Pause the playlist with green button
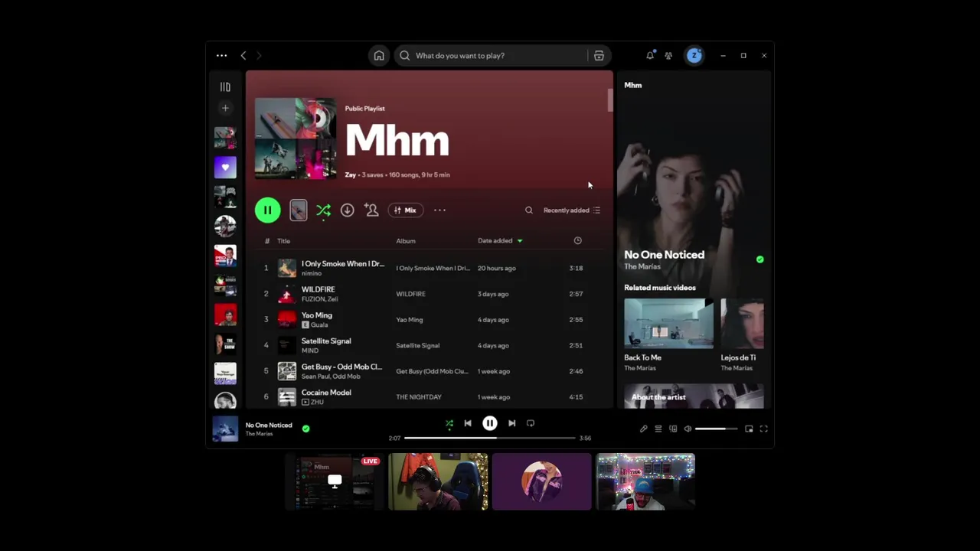The image size is (980, 551). (x=267, y=210)
